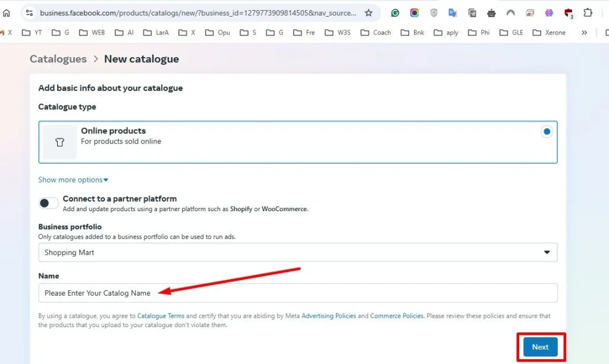Image resolution: width=609 pixels, height=364 pixels.
Task: Click the Next button
Action: [x=540, y=347]
